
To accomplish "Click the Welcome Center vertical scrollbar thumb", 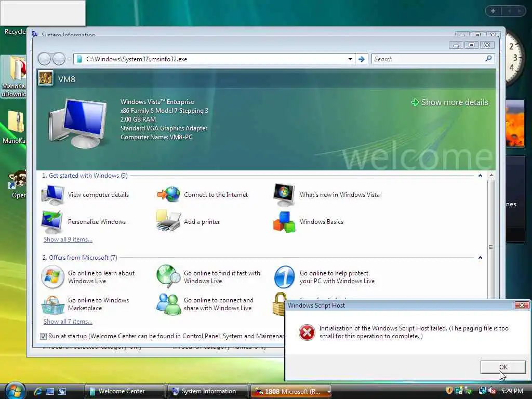I will tap(491, 247).
